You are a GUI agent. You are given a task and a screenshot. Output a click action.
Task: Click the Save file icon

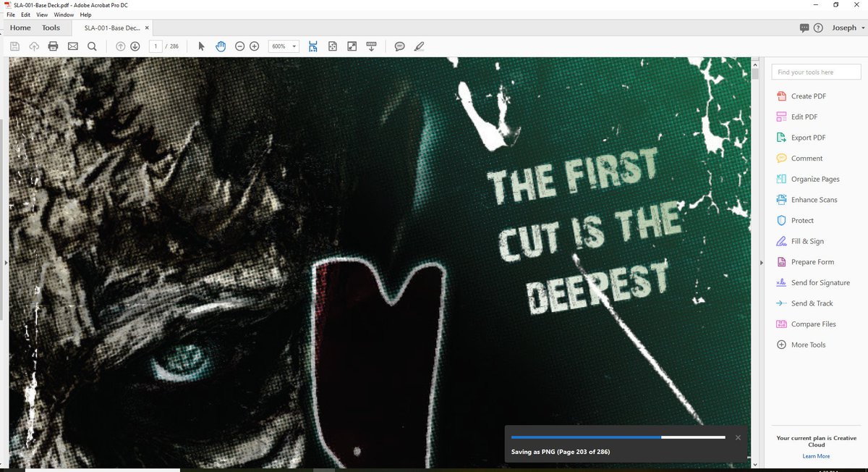[x=14, y=46]
